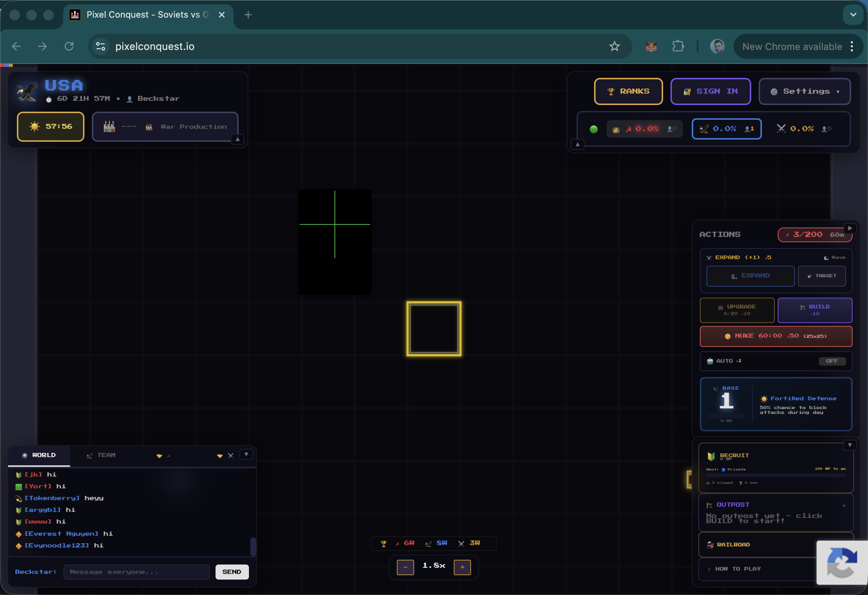Click the day cycle timer 57:56

50,126
